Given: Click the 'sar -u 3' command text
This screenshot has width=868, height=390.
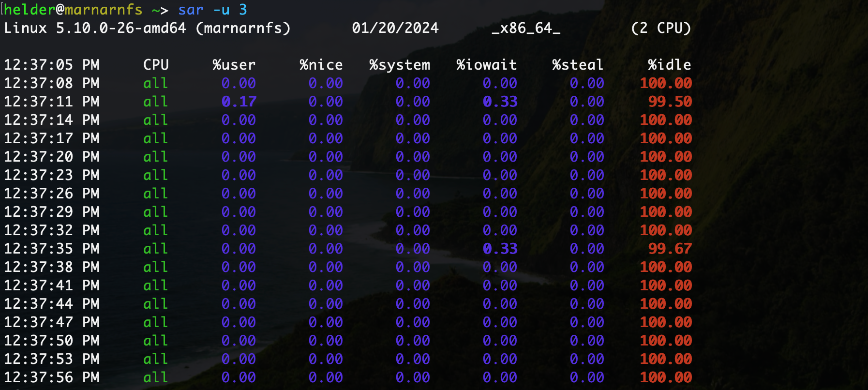Looking at the screenshot, I should pyautogui.click(x=212, y=10).
